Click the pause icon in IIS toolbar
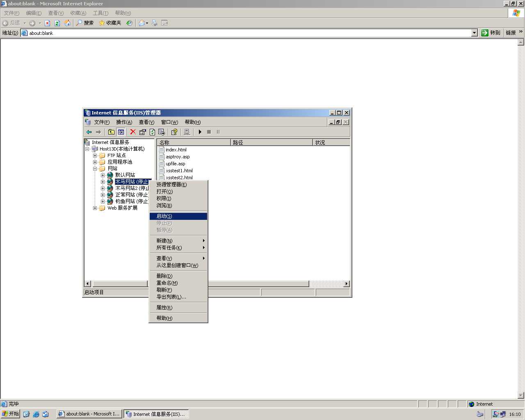This screenshot has width=525, height=420. pos(218,132)
